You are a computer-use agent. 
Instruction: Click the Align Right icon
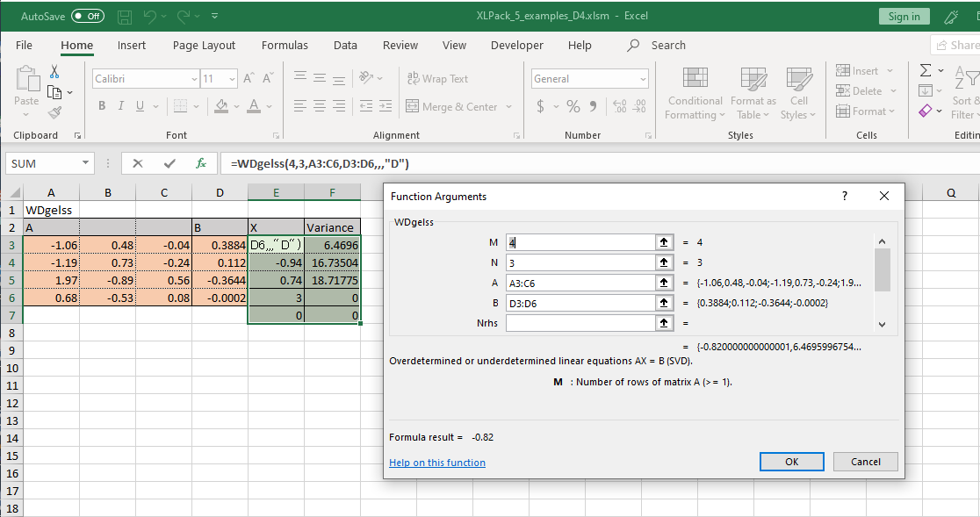[339, 106]
